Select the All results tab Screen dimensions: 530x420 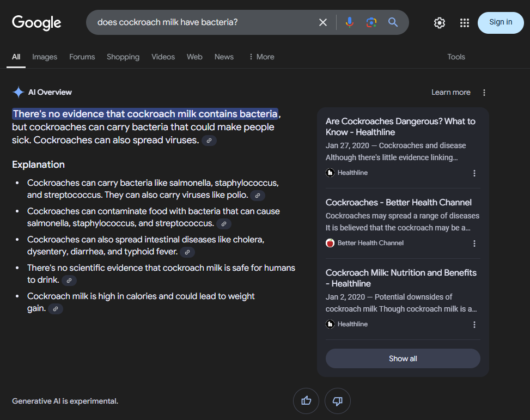pyautogui.click(x=16, y=57)
